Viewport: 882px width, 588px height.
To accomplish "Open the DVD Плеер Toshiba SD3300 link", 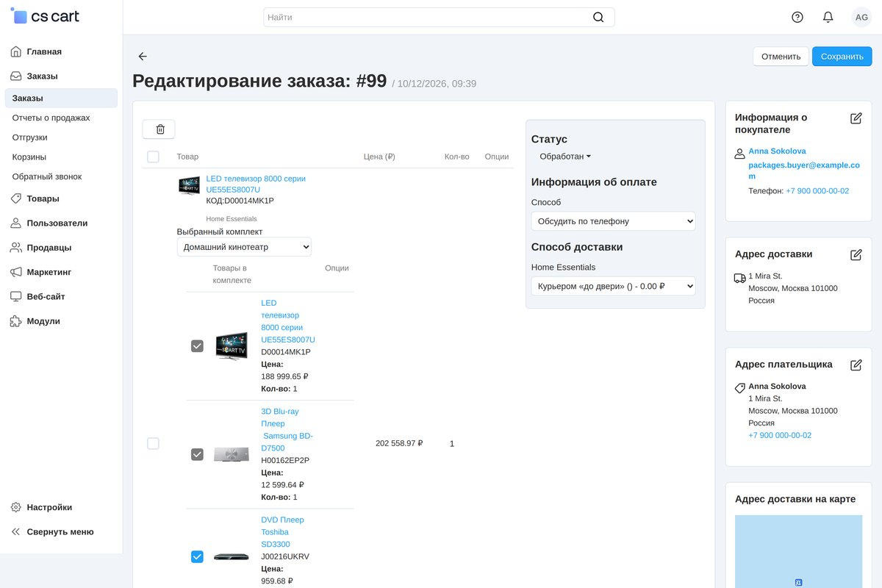I will tap(282, 532).
